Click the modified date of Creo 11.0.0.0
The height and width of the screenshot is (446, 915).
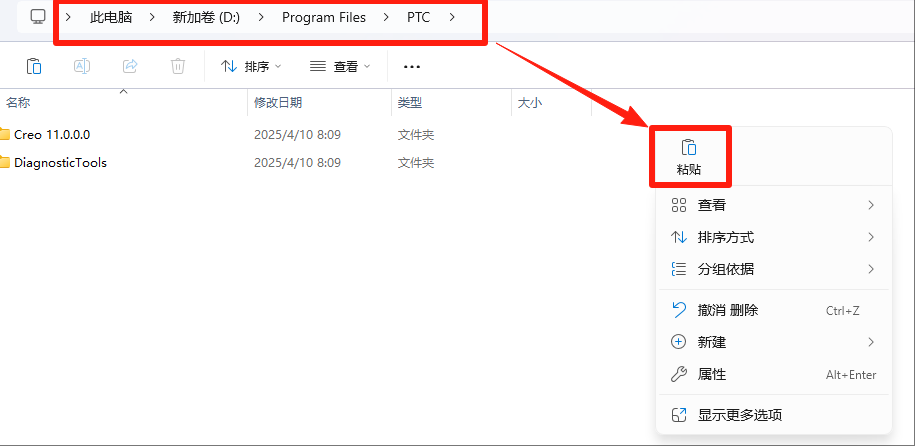click(297, 135)
